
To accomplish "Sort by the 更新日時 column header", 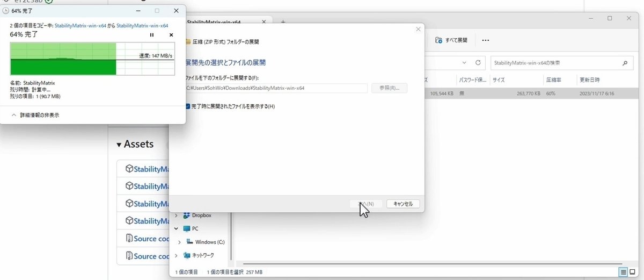I will click(x=589, y=80).
